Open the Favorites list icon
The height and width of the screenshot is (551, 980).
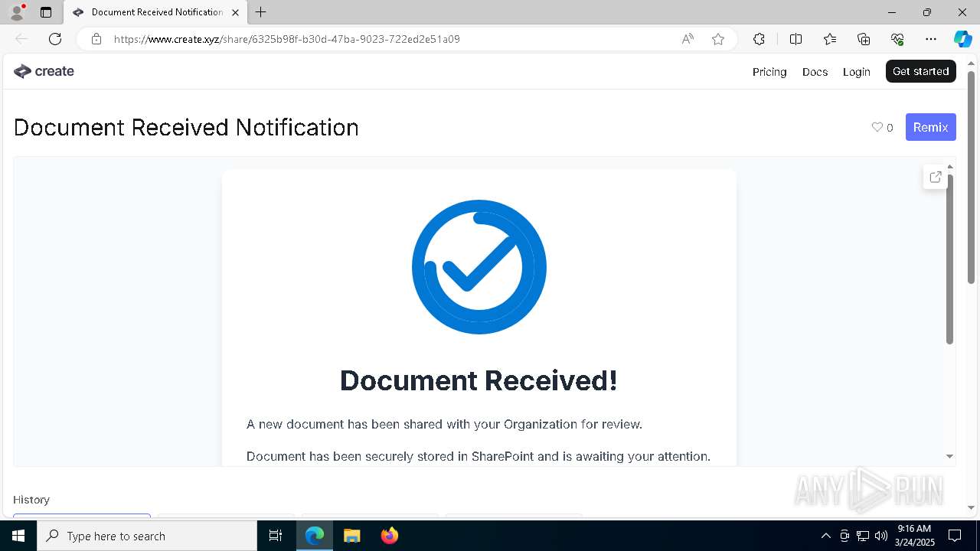click(x=830, y=39)
